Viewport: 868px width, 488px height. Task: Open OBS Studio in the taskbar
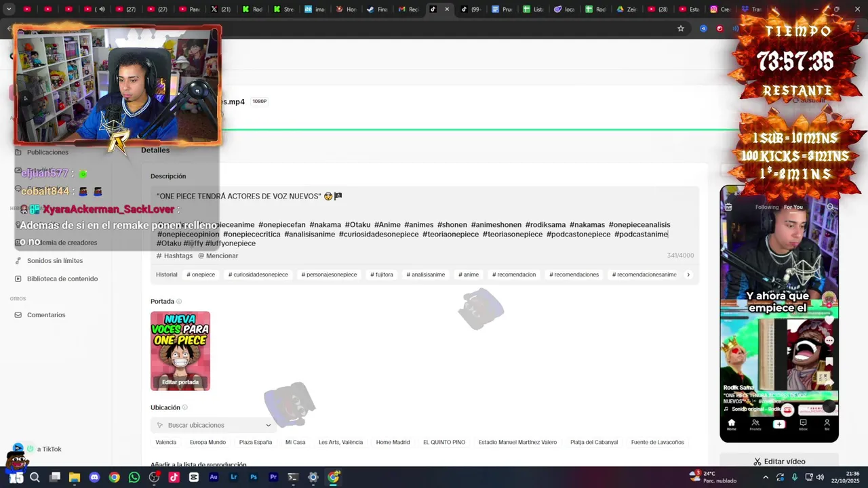[154, 477]
